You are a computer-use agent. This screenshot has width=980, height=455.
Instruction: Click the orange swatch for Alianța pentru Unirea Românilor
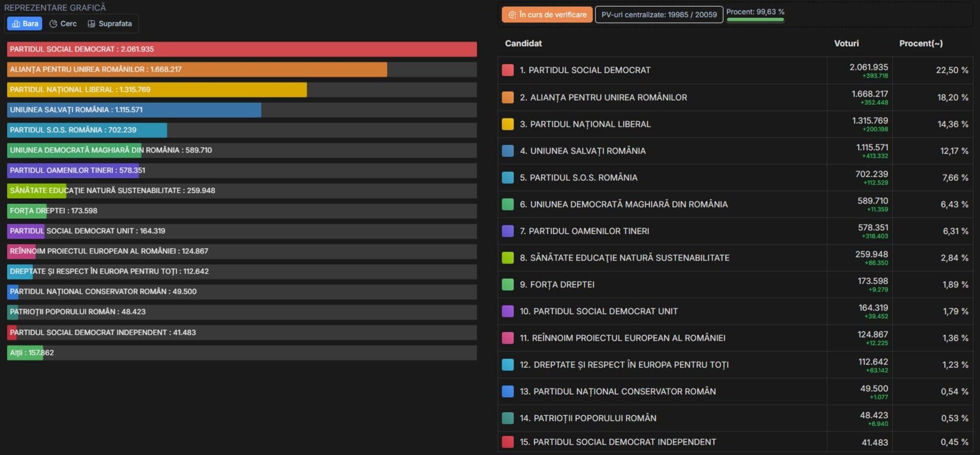[x=507, y=98]
